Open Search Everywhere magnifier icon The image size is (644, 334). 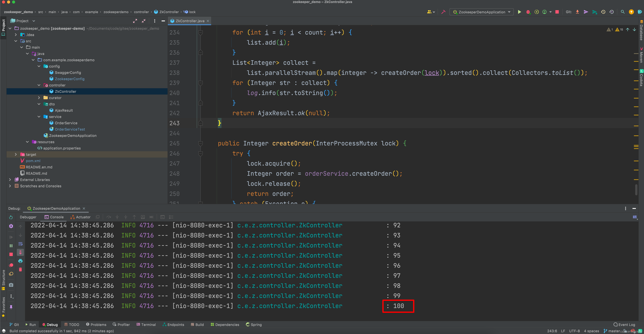pyautogui.click(x=622, y=12)
